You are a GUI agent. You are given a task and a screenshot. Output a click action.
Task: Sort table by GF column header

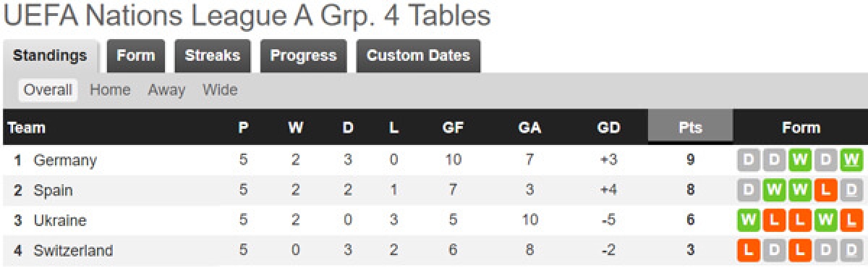tap(453, 128)
